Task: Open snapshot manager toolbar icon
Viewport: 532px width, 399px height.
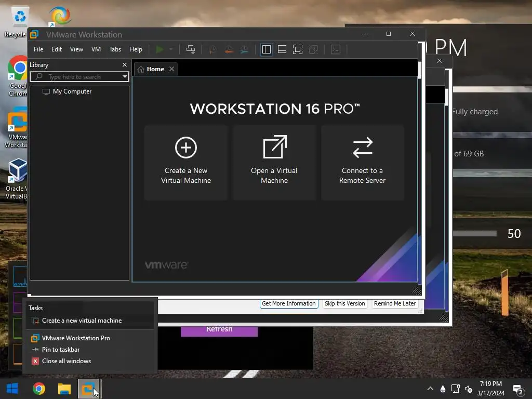Action: pos(244,49)
